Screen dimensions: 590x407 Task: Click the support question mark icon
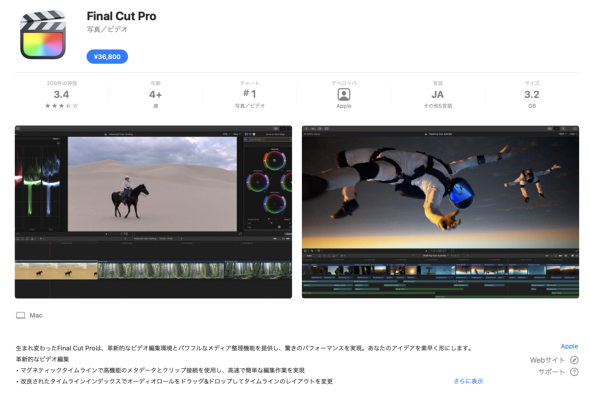pos(574,372)
